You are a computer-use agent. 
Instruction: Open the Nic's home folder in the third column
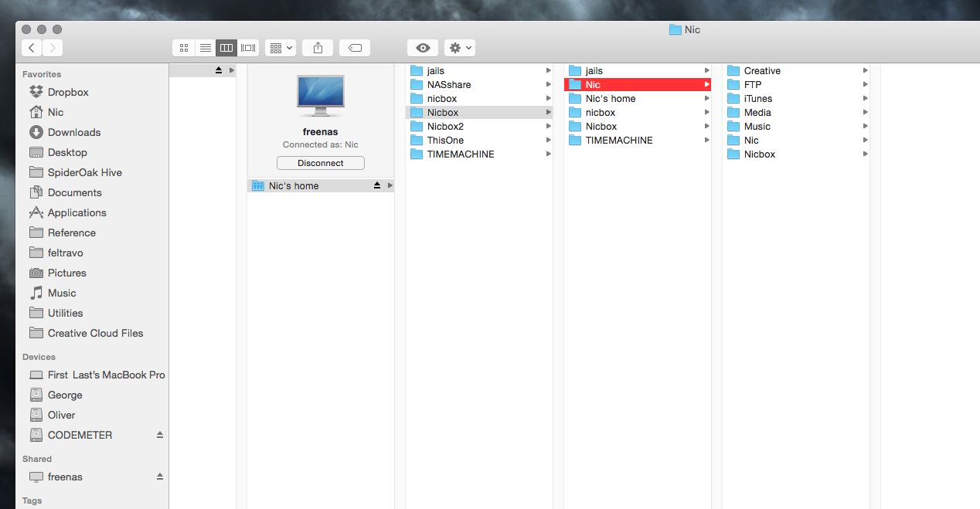point(638,98)
